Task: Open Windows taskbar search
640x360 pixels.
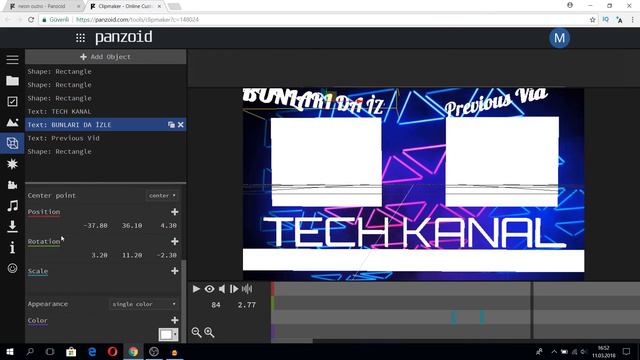Action: tap(30, 351)
